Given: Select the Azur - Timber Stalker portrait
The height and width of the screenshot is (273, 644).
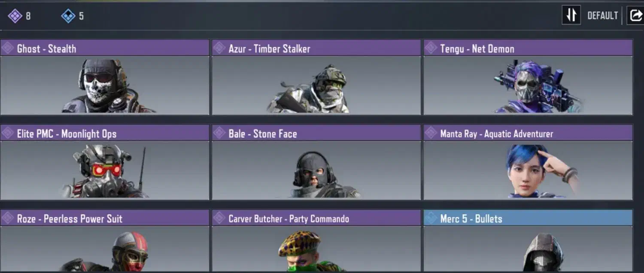Looking at the screenshot, I should point(316,85).
